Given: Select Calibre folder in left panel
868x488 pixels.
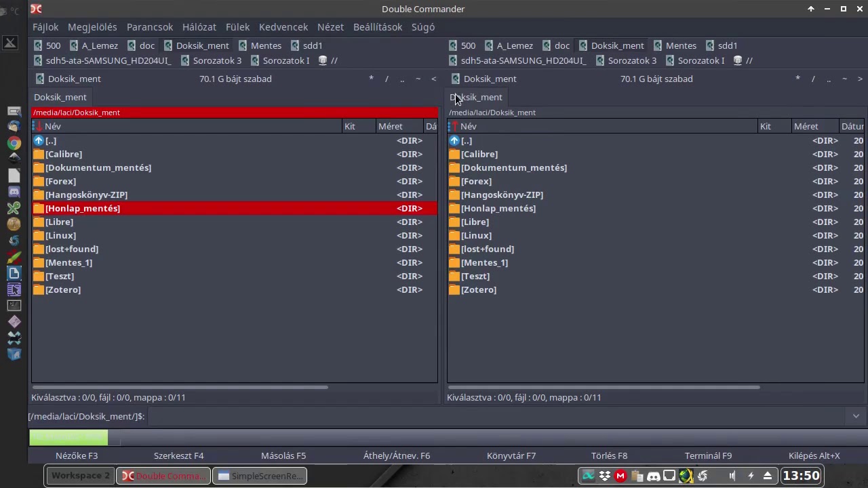Looking at the screenshot, I should (235, 154).
